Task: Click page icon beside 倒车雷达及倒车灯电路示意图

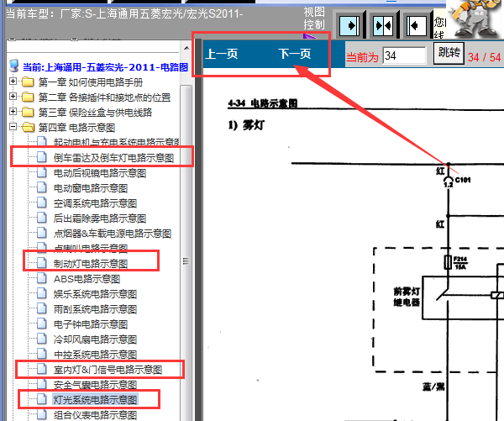Action: click(x=41, y=157)
